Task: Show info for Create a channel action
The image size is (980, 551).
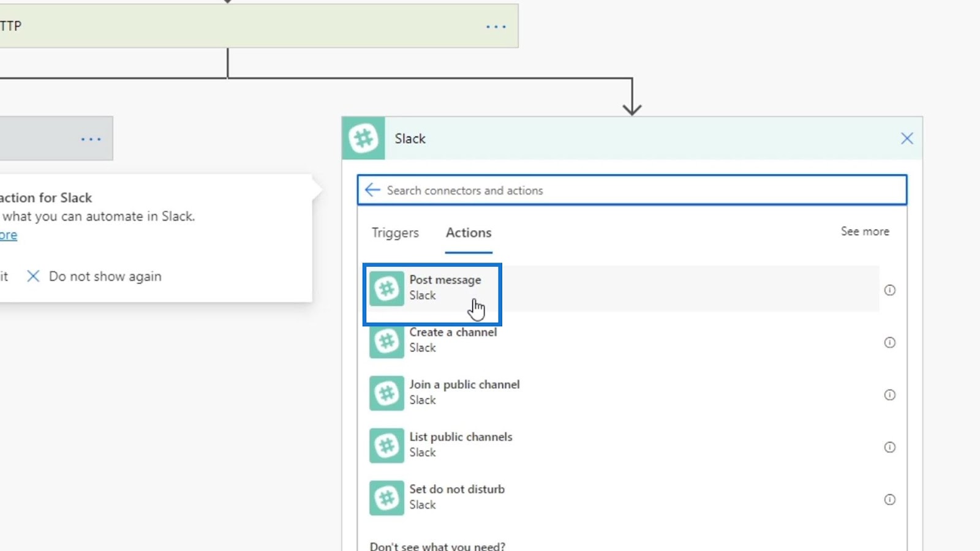Action: pos(890,342)
